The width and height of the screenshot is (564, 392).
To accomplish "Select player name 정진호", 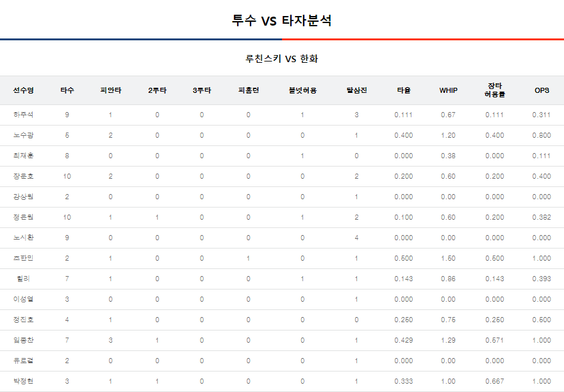I will tap(23, 320).
